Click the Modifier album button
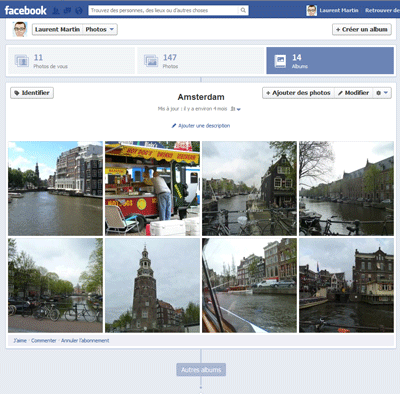The image size is (400, 394). coord(354,93)
